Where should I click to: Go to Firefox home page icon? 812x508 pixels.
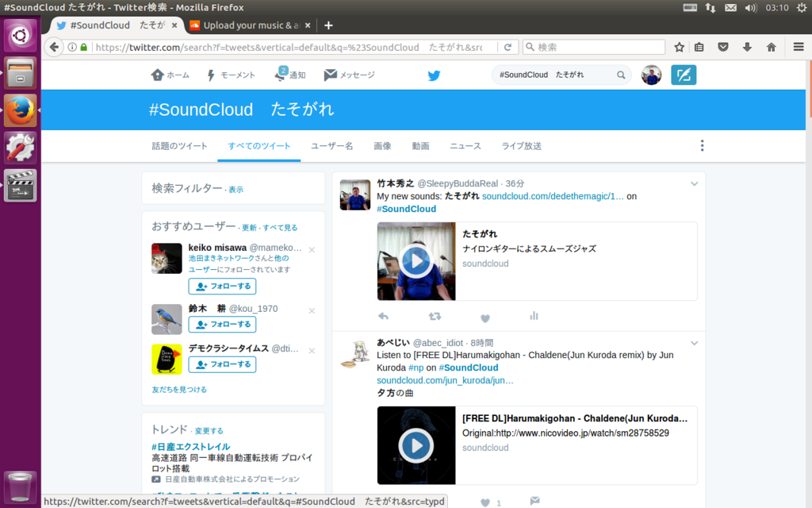[771, 47]
